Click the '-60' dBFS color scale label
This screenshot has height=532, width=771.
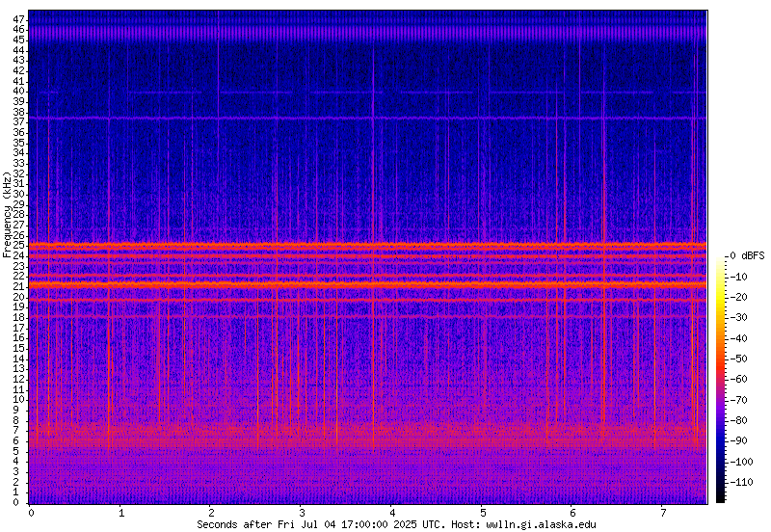(x=738, y=379)
